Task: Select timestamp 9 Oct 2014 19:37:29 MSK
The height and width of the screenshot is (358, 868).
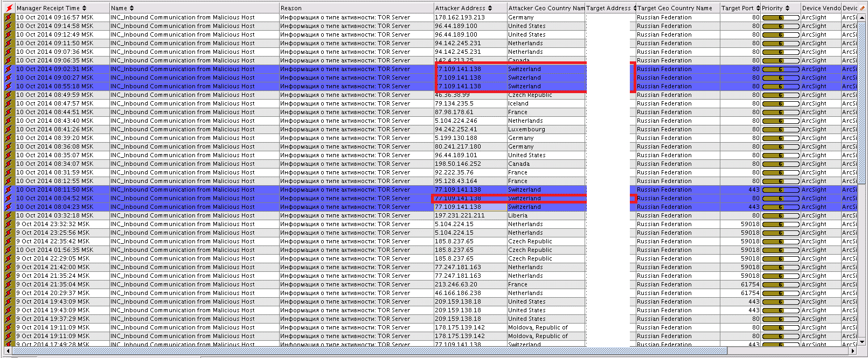Action: click(x=53, y=319)
